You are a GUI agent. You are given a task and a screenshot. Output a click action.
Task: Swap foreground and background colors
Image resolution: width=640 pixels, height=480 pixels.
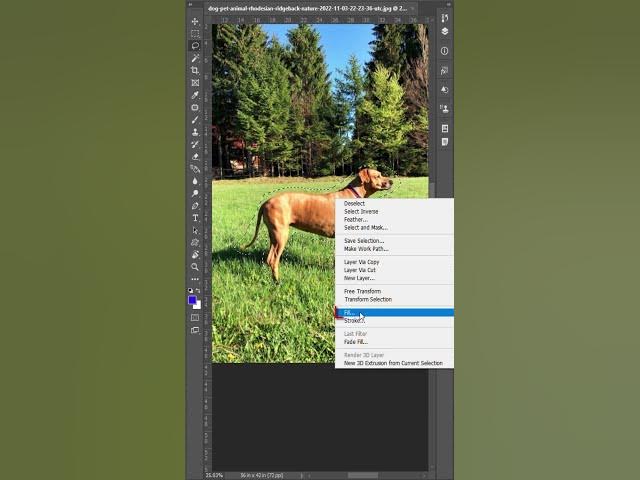pyautogui.click(x=198, y=290)
